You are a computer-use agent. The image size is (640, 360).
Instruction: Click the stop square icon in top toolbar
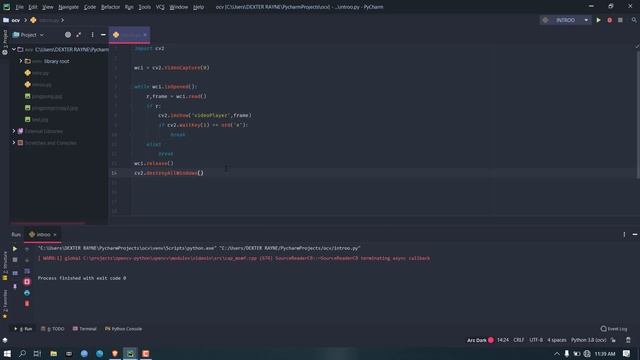tap(620, 20)
